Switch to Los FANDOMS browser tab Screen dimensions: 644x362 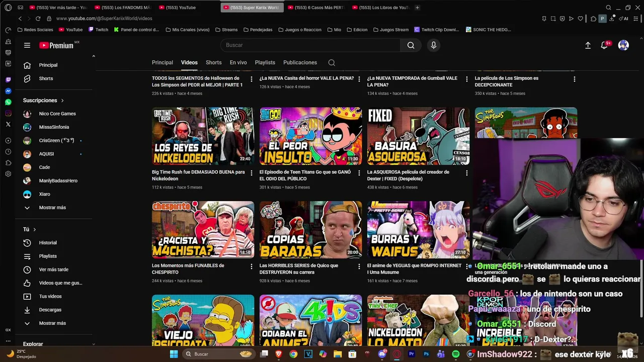click(x=123, y=8)
